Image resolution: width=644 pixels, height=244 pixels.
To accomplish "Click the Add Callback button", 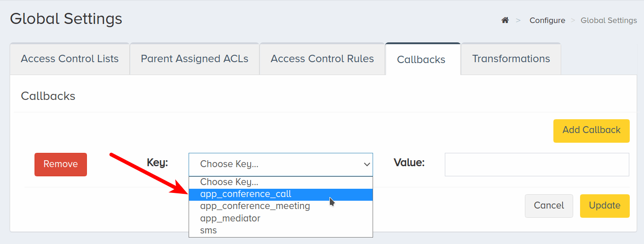I will click(592, 130).
